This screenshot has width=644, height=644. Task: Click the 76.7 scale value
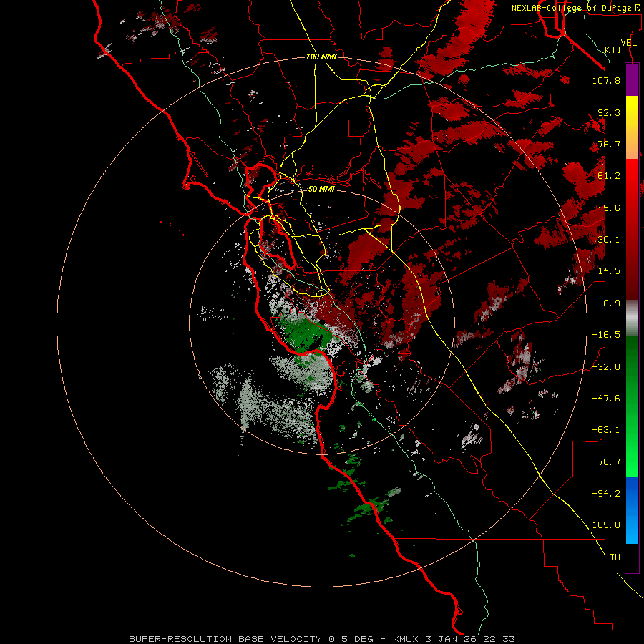click(x=609, y=144)
